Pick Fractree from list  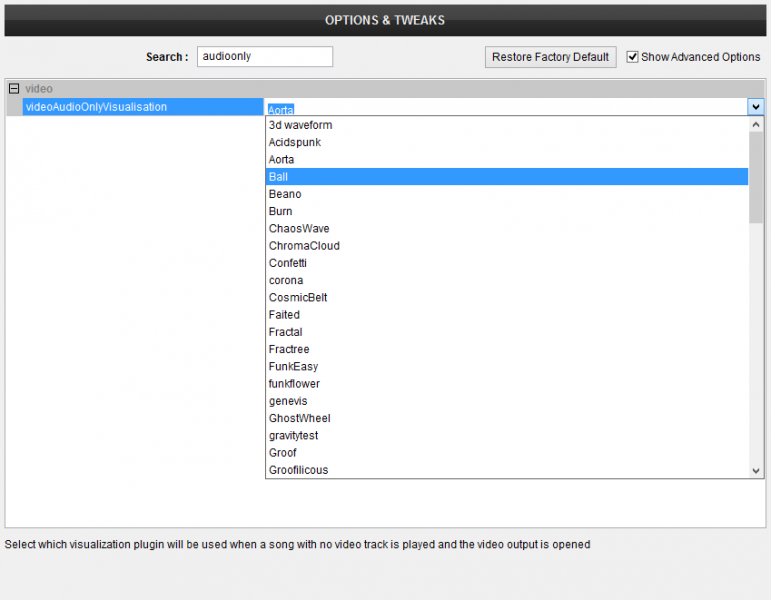507,349
